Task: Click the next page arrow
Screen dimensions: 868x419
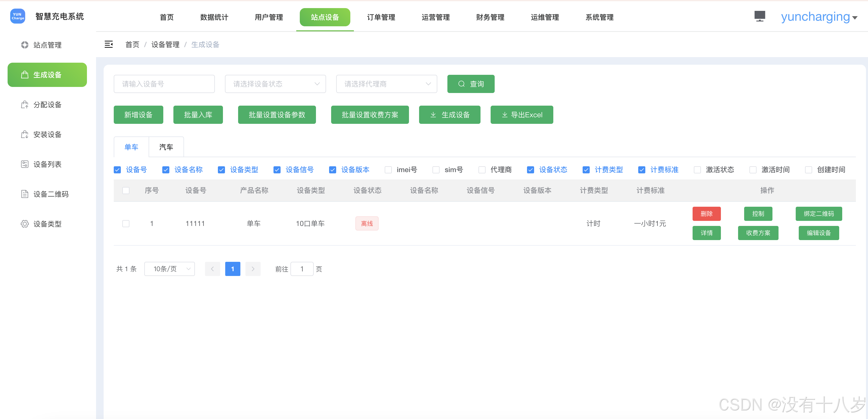Action: 253,269
